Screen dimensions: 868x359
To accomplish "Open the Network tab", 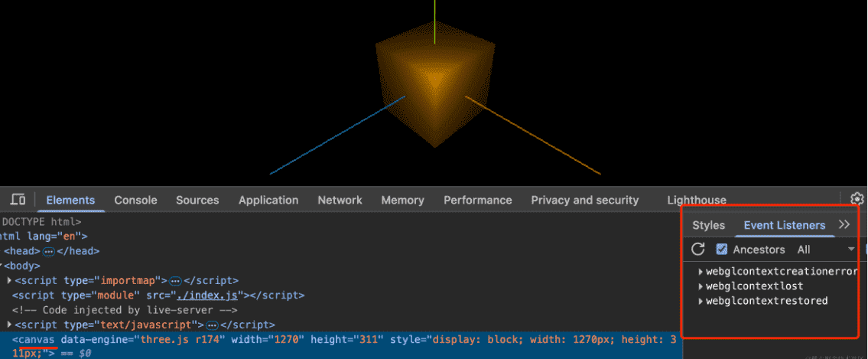I will point(340,201).
